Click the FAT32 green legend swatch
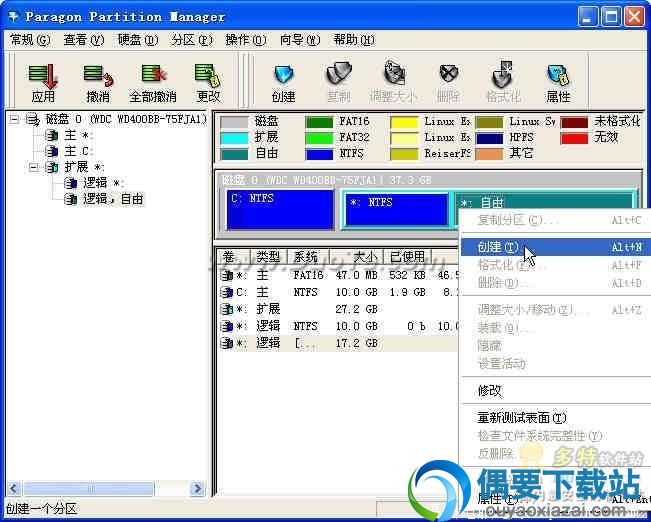The width and height of the screenshot is (651, 522). (319, 137)
